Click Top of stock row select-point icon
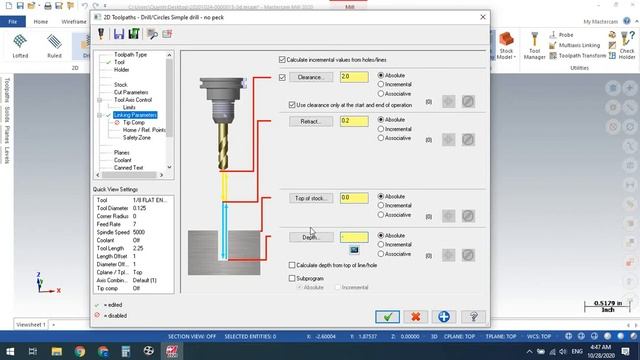This screenshot has height=360, width=640. (x=449, y=216)
